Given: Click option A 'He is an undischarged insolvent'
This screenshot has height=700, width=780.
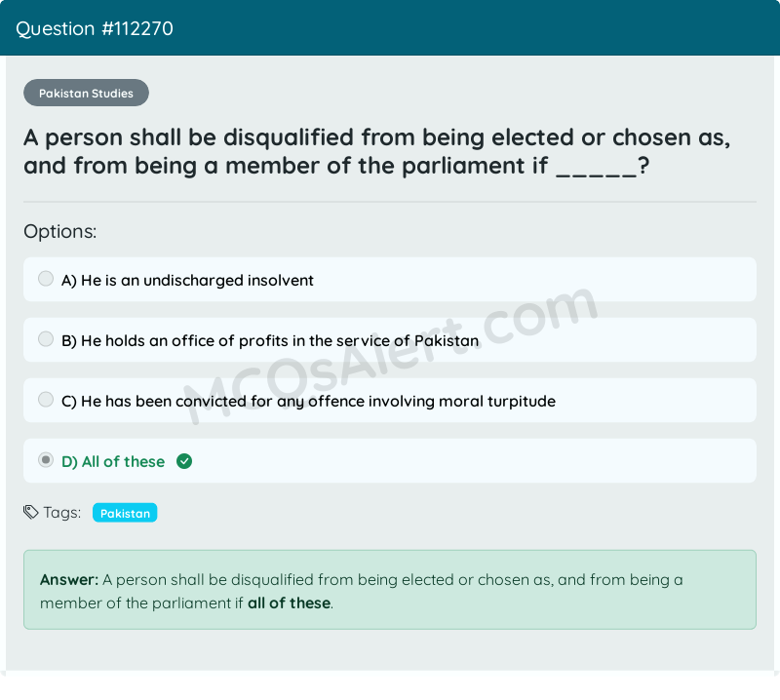Looking at the screenshot, I should click(x=187, y=280).
